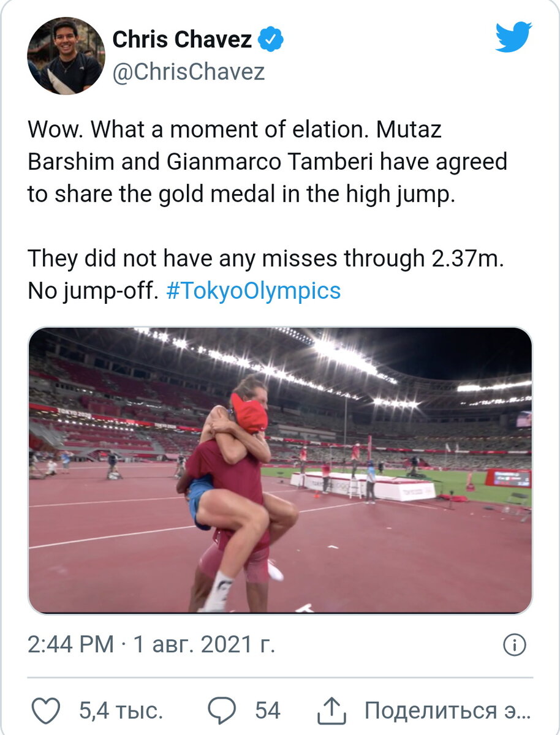Click the reply speech bubble icon

point(222,710)
